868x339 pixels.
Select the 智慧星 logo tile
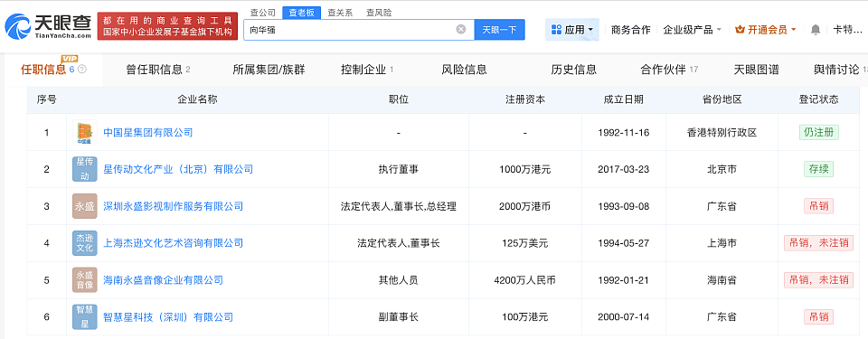click(85, 317)
